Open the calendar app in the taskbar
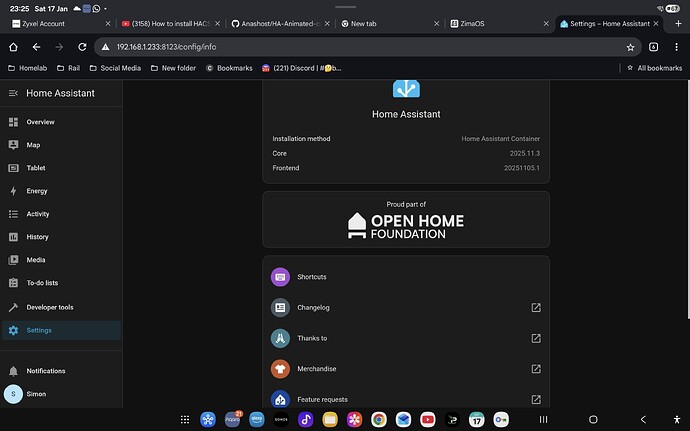The width and height of the screenshot is (690, 431). pos(477,420)
